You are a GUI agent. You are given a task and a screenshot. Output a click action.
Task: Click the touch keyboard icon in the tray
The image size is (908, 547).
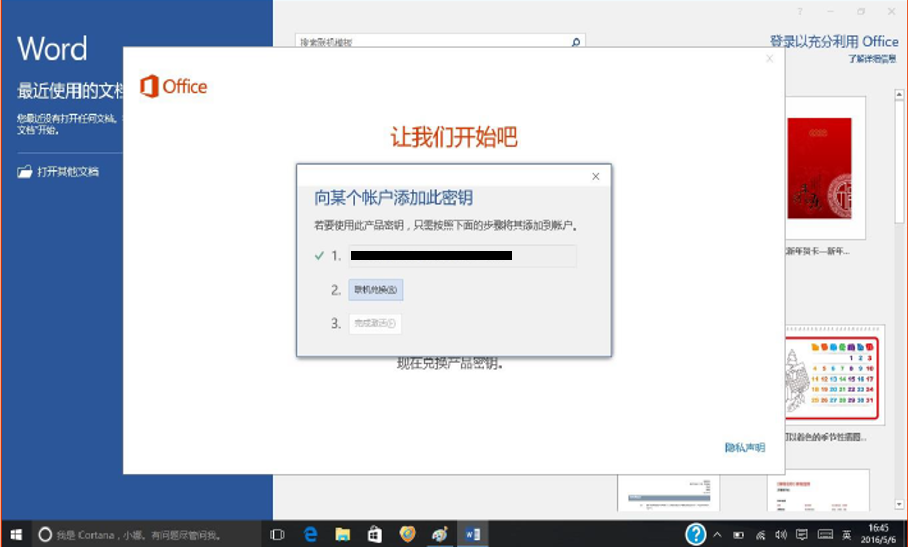click(825, 534)
